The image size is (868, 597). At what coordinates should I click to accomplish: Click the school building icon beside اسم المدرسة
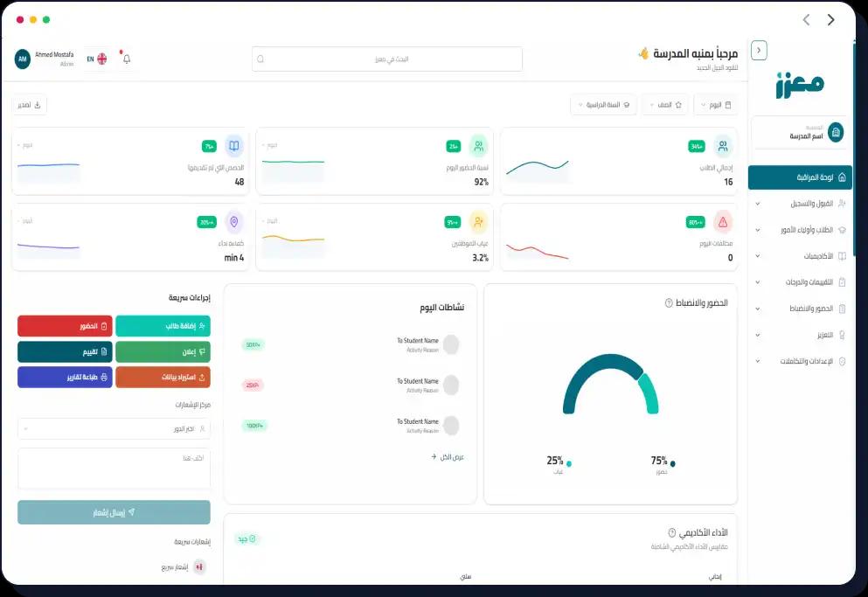[836, 130]
